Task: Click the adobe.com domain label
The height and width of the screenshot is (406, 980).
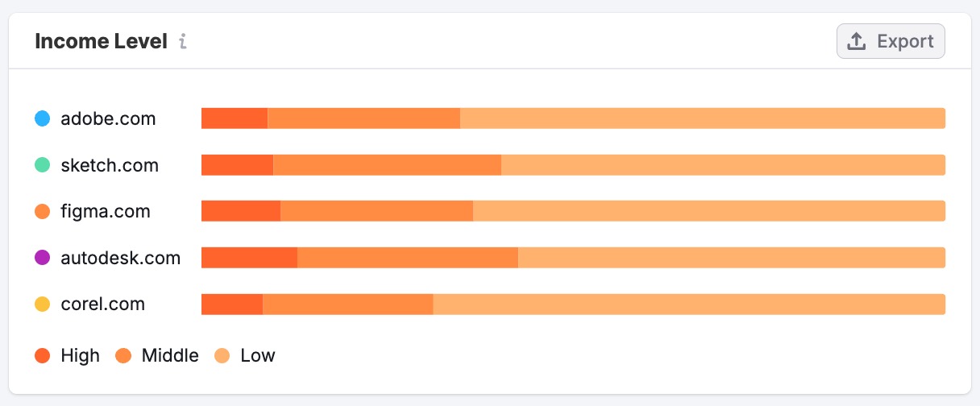Action: [108, 119]
